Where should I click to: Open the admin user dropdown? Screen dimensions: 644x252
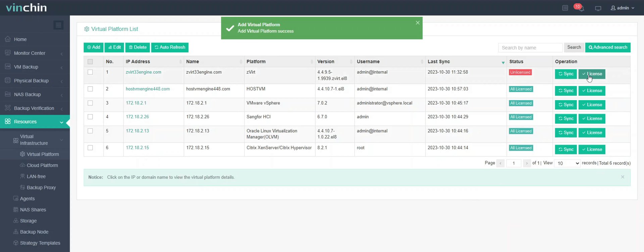coord(622,8)
